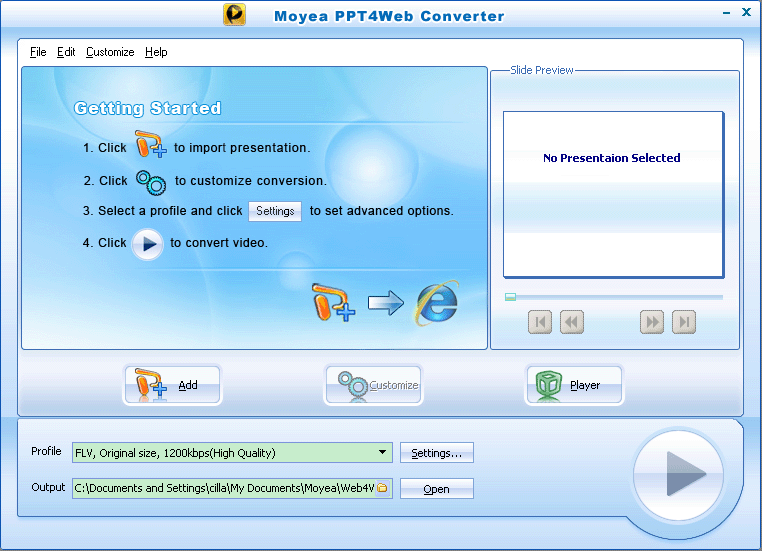This screenshot has height=551, width=762.
Task: Go to previous slide with rewind button
Action: 572,322
